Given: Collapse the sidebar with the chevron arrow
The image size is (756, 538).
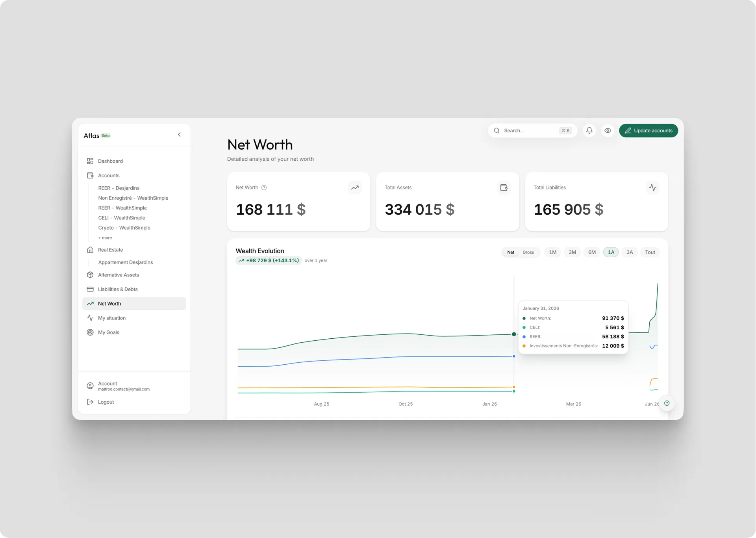Looking at the screenshot, I should click(x=179, y=135).
